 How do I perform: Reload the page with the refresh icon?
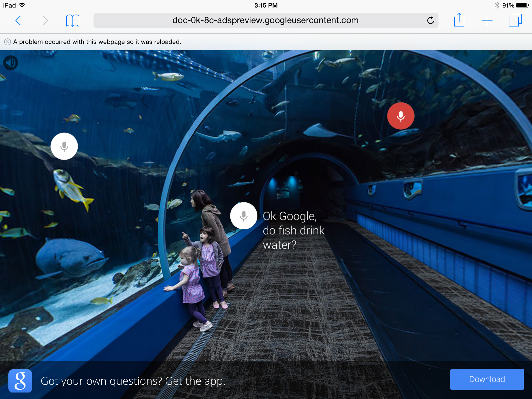pyautogui.click(x=430, y=20)
